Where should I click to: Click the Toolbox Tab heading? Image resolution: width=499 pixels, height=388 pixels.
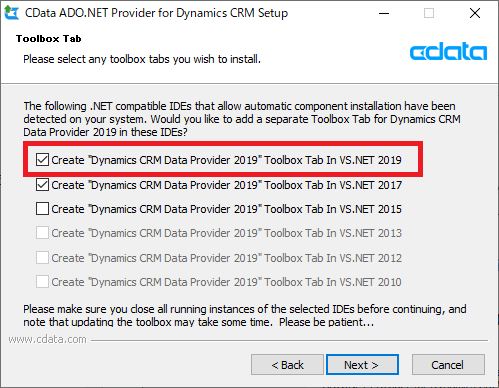49,39
